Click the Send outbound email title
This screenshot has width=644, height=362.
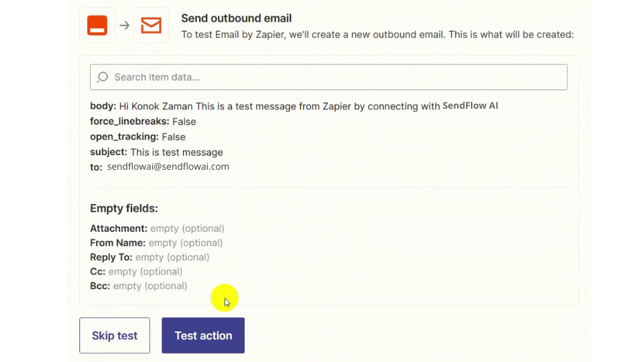click(x=236, y=18)
